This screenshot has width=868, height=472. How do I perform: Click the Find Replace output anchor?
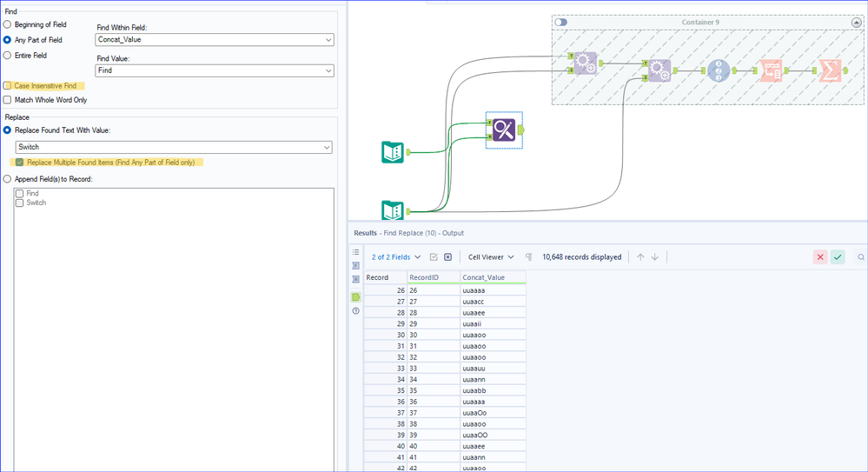(x=521, y=130)
